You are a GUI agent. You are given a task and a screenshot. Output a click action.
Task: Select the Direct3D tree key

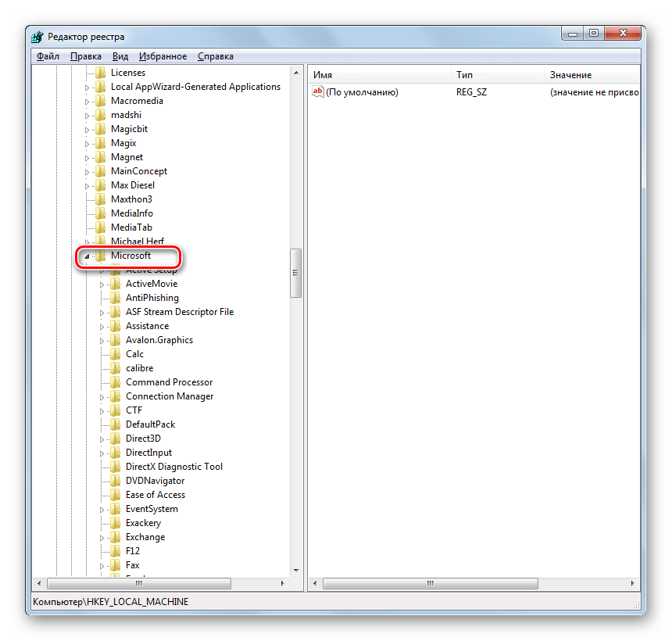(143, 439)
